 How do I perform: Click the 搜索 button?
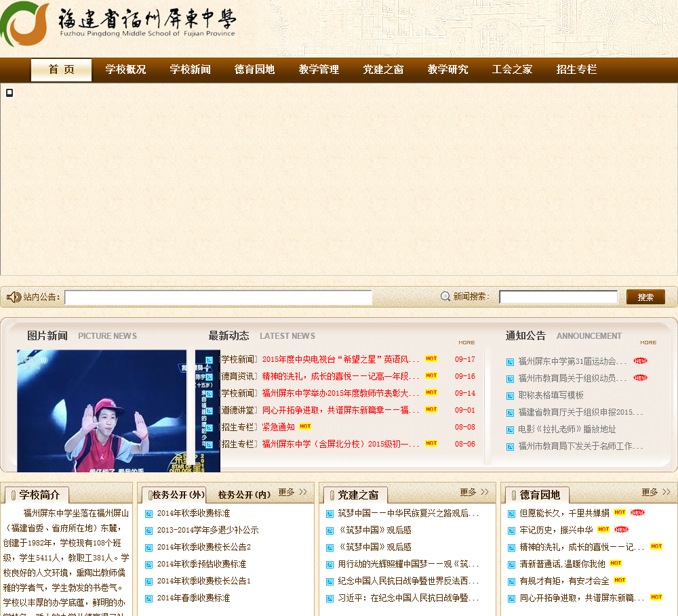[x=645, y=297]
